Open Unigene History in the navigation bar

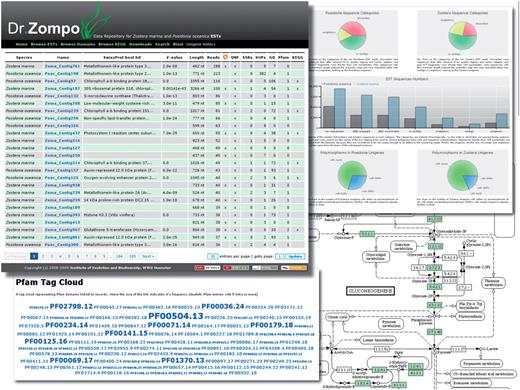(201, 44)
